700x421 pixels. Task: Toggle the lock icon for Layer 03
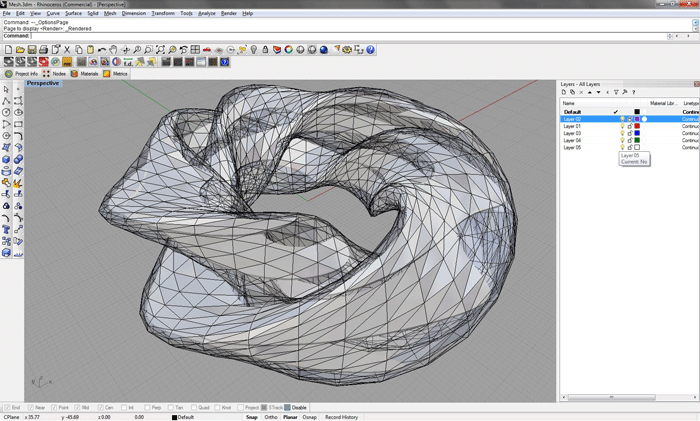click(629, 134)
